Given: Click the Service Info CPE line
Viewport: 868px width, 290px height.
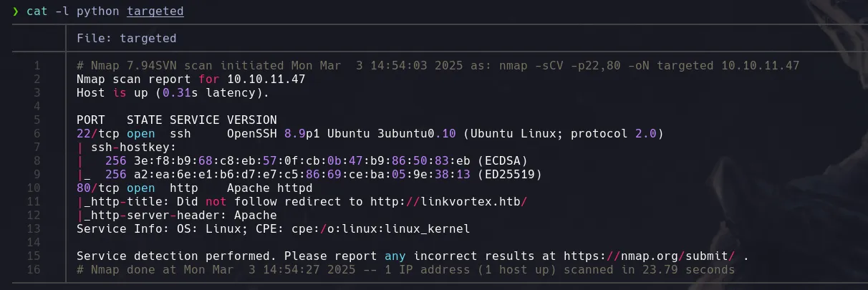Looking at the screenshot, I should (x=273, y=228).
